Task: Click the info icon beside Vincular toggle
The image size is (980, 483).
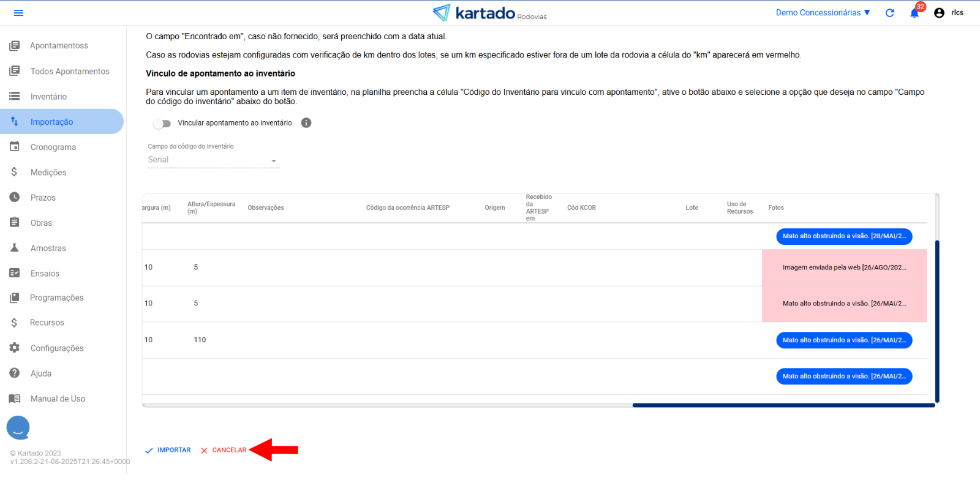Action: tap(306, 123)
